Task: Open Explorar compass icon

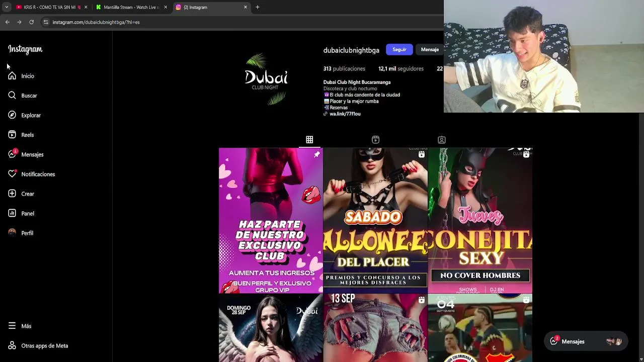Action: [12, 115]
